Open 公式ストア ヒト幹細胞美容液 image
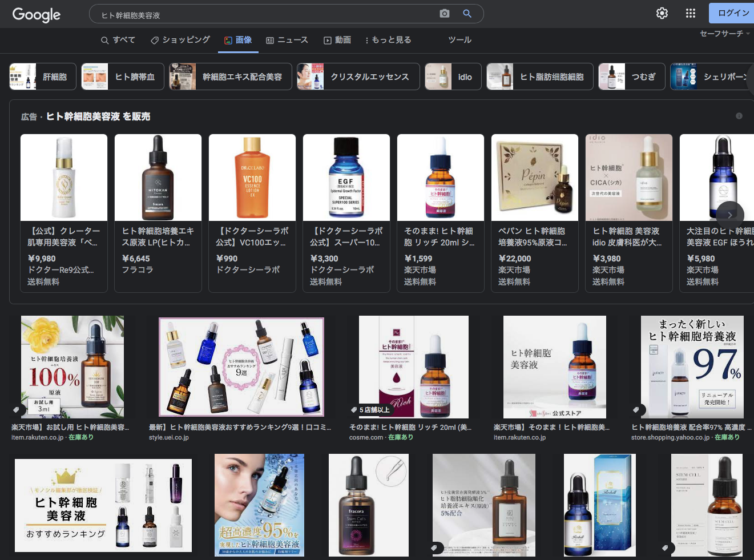754x560 pixels. pos(555,367)
